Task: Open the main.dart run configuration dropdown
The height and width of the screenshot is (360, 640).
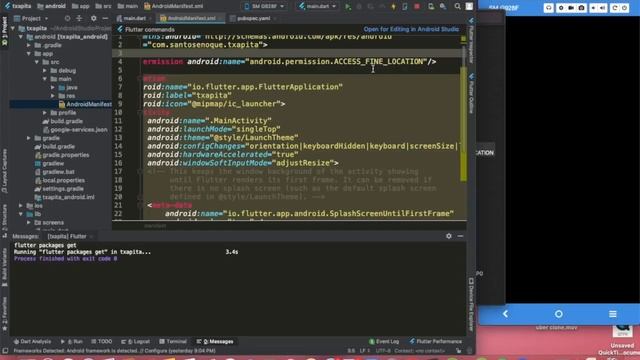Action: (x=318, y=7)
